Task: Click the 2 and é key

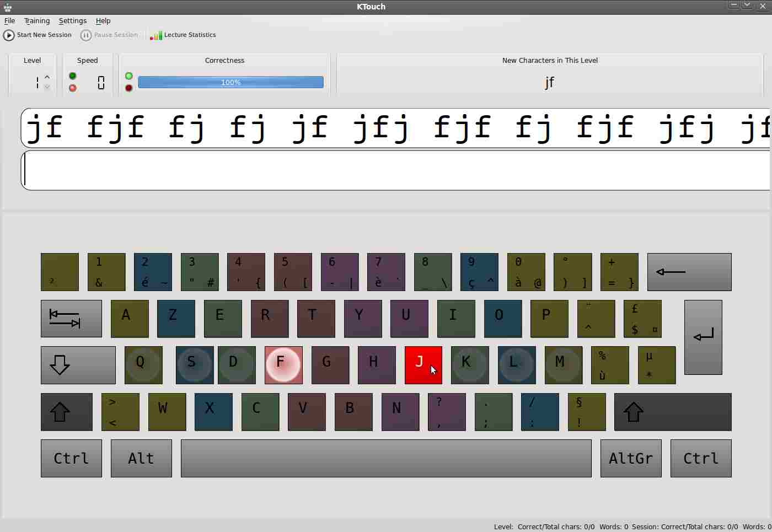Action: 153,272
